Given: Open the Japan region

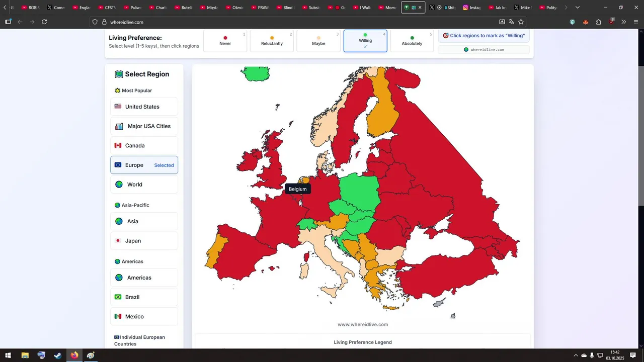Looking at the screenshot, I should [x=144, y=241].
